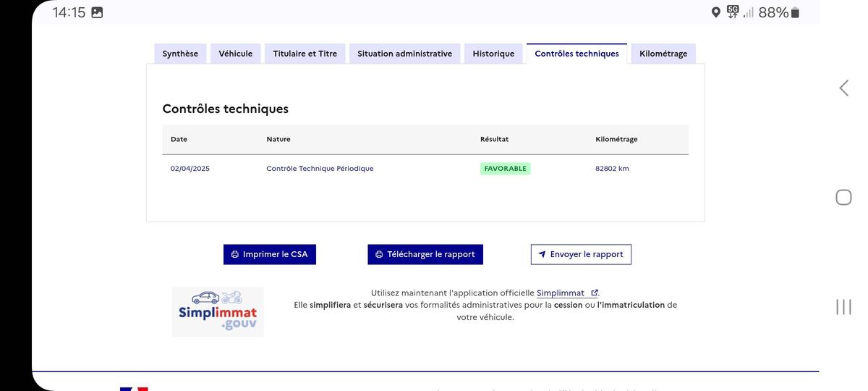Screen dimensions: 868x391
Task: Click the Résultat column header
Action: pyautogui.click(x=494, y=139)
